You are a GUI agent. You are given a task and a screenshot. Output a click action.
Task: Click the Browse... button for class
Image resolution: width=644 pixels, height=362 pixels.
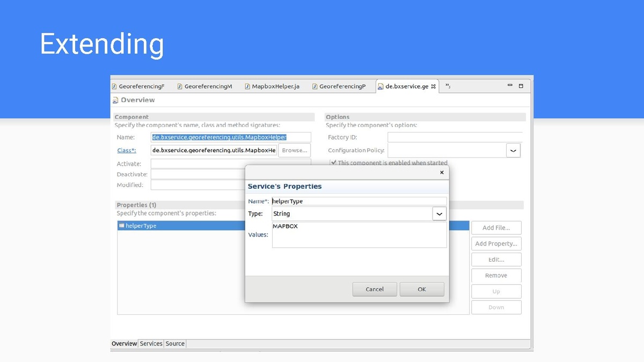coord(295,151)
